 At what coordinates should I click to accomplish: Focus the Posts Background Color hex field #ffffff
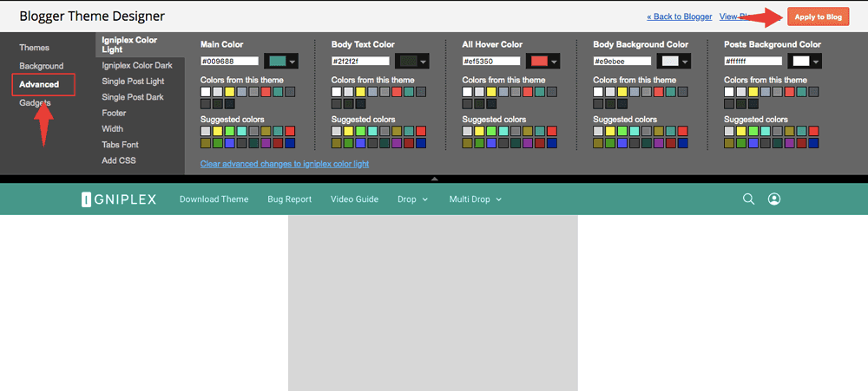[x=753, y=61]
